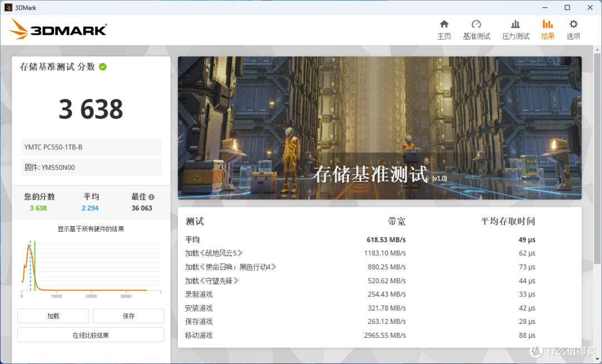
Task: Click the 保存 button
Action: 129,316
